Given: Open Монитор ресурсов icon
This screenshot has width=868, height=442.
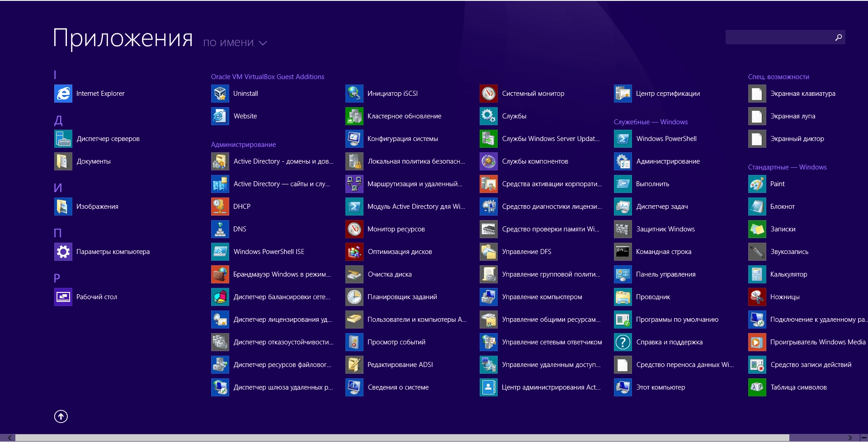Looking at the screenshot, I should pos(354,229).
